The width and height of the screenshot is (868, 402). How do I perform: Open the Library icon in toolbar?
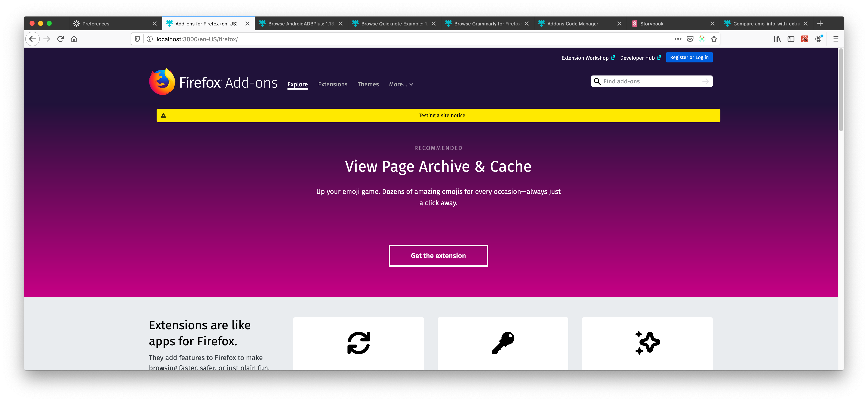[x=777, y=39]
